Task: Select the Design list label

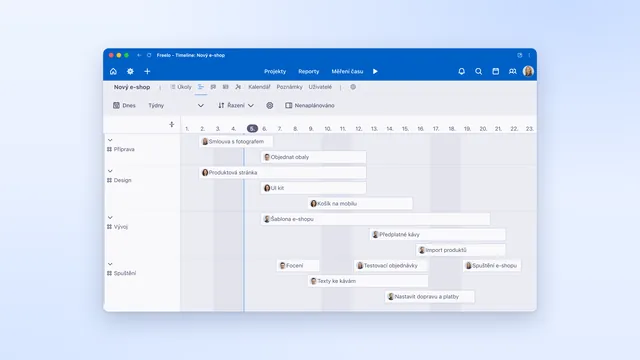Action: tap(122, 180)
